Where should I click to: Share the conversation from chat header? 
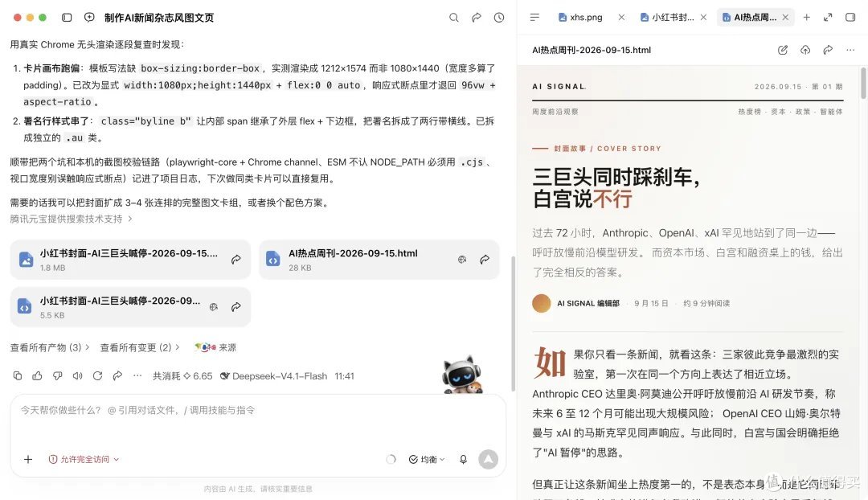click(x=477, y=17)
